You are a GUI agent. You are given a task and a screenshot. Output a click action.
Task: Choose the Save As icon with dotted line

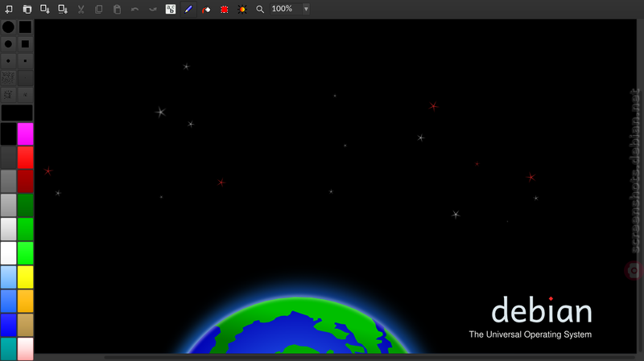click(x=63, y=9)
